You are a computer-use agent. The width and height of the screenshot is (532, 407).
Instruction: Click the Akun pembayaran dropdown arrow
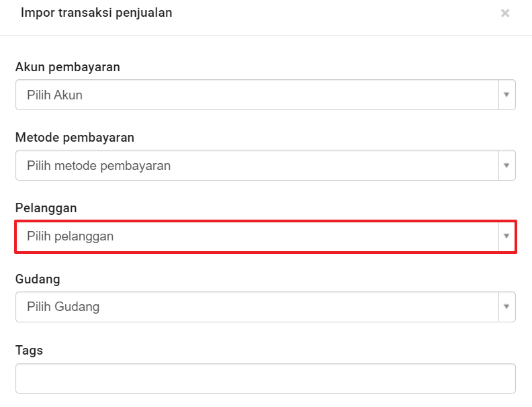point(507,95)
